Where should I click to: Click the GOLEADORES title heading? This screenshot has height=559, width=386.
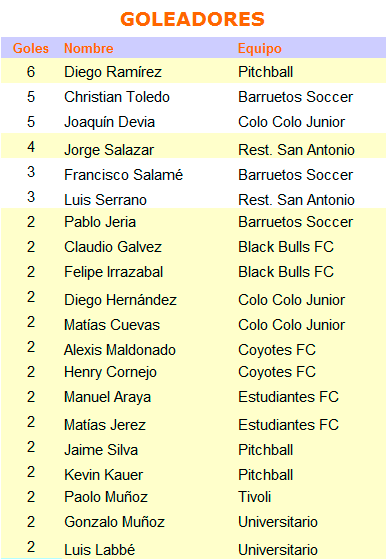coord(192,19)
